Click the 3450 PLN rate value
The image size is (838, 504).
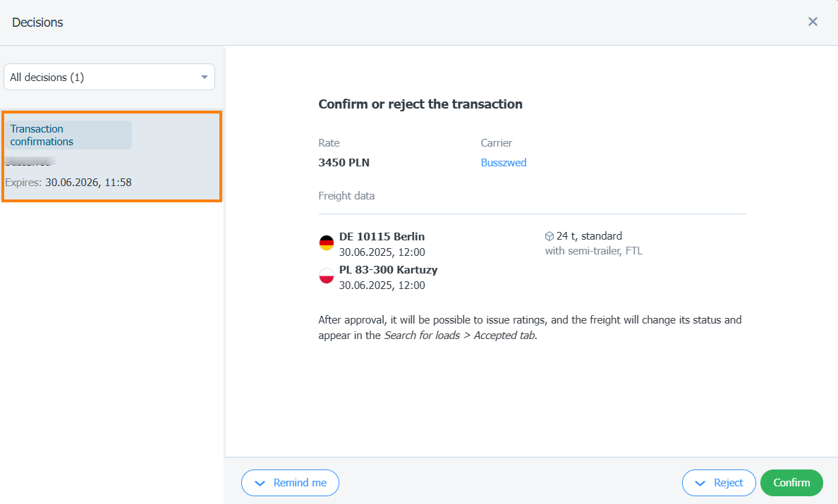pyautogui.click(x=344, y=163)
